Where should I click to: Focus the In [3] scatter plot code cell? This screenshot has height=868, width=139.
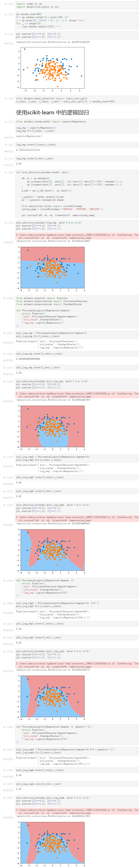[77, 35]
